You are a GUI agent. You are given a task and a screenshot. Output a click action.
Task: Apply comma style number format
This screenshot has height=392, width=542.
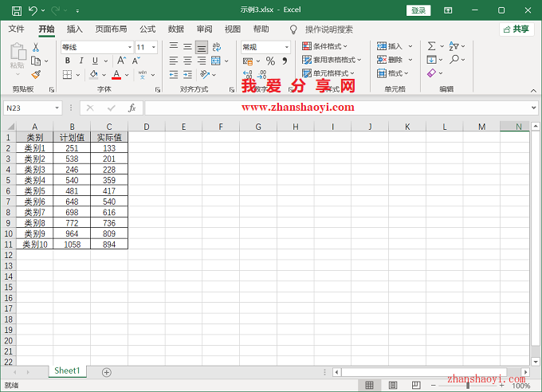285,61
